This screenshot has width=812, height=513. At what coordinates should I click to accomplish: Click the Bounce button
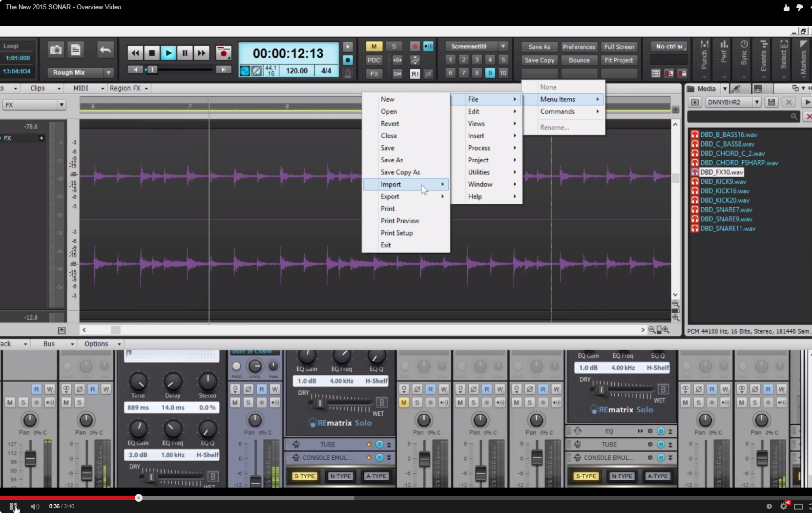[579, 60]
